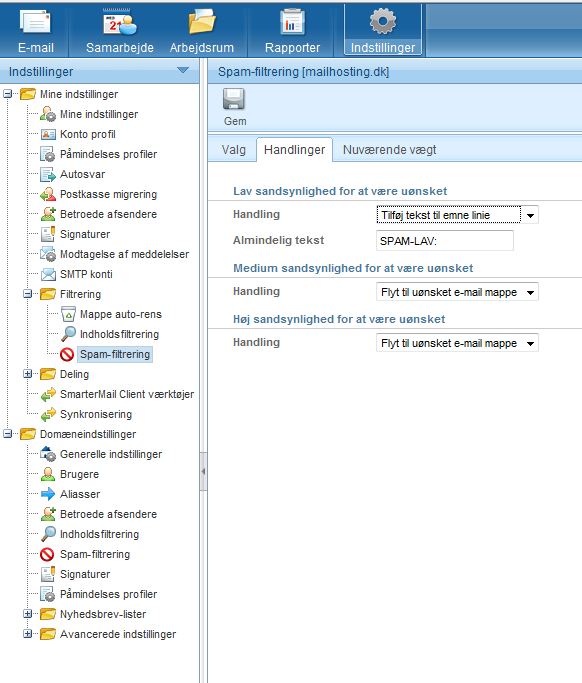582x683 pixels.
Task: Expand the Deling folder node
Action: click(x=28, y=374)
